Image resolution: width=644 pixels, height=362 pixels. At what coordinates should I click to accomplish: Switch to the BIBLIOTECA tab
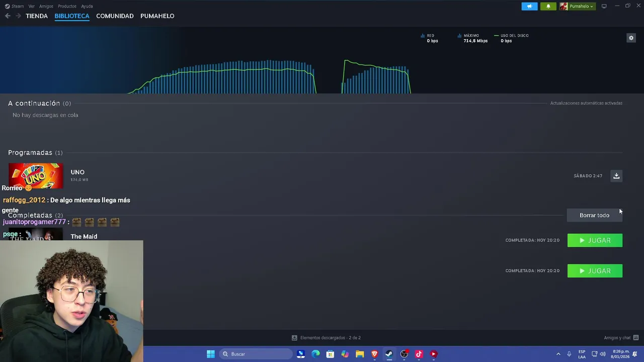[x=72, y=16]
